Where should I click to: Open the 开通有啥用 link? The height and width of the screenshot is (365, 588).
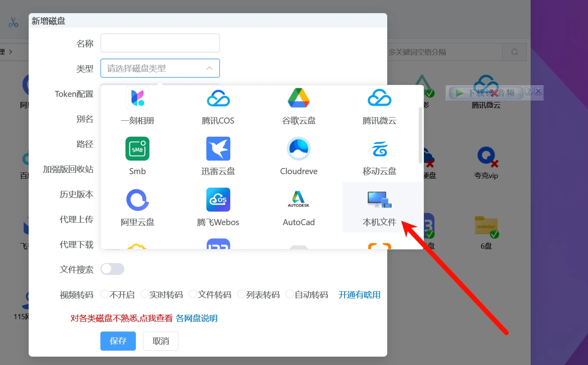click(x=359, y=295)
